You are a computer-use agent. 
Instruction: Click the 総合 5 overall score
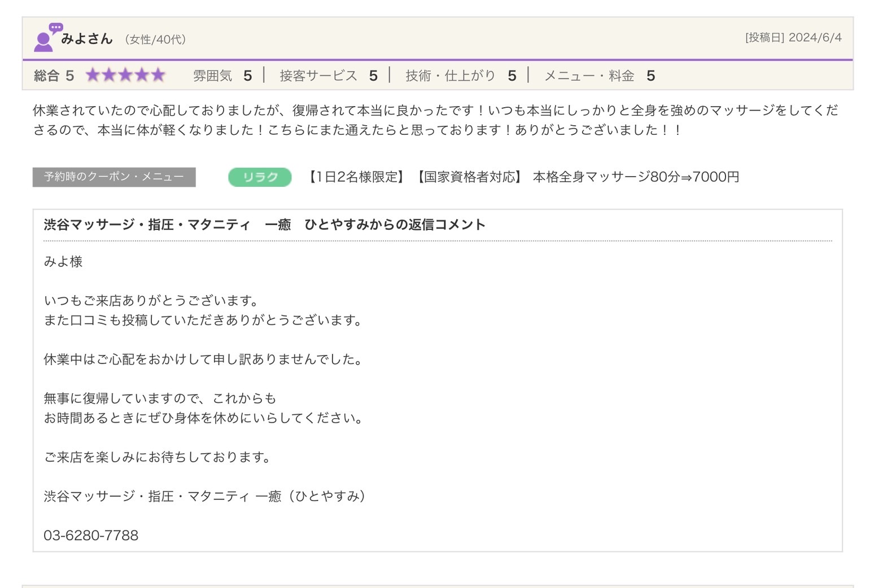(x=54, y=76)
